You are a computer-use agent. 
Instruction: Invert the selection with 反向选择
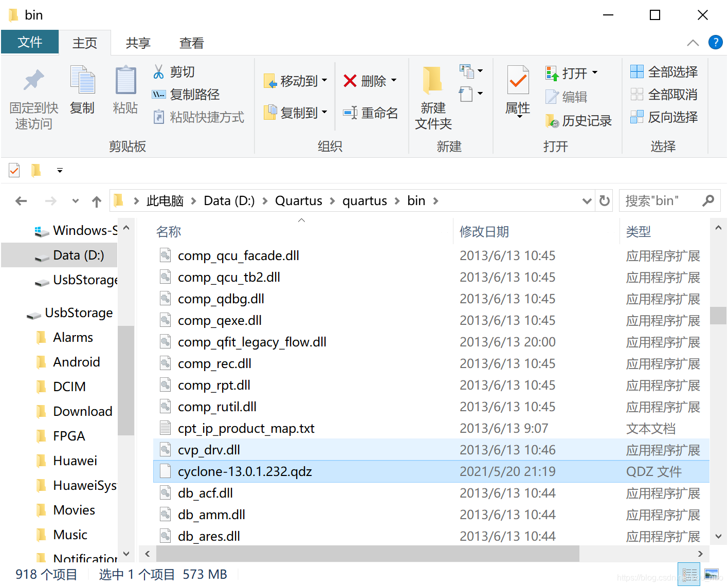tap(665, 117)
